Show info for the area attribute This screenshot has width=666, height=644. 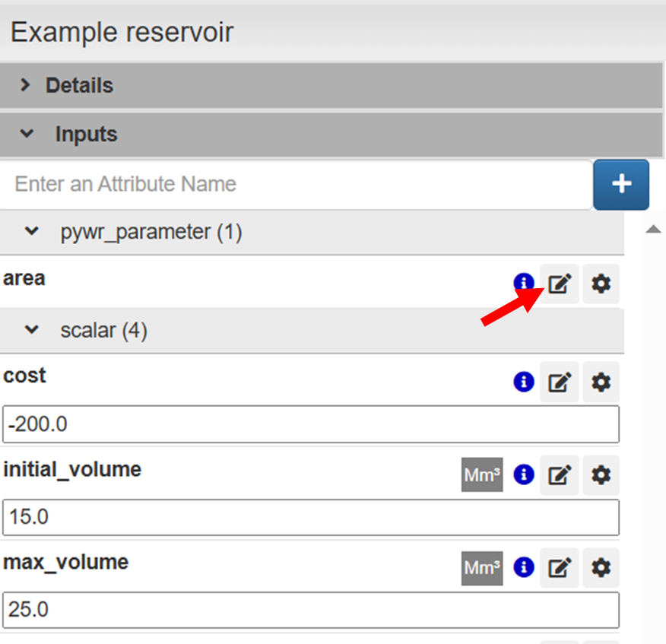coord(524,284)
